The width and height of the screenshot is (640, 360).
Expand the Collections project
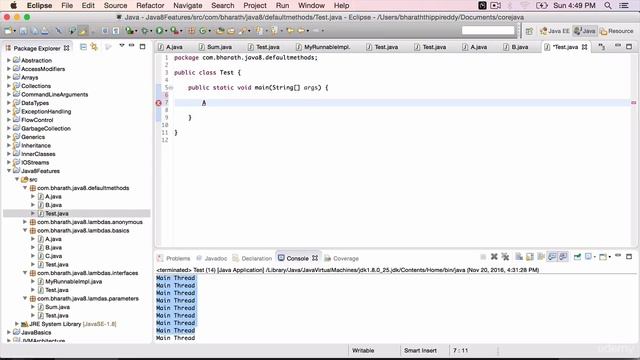9,86
